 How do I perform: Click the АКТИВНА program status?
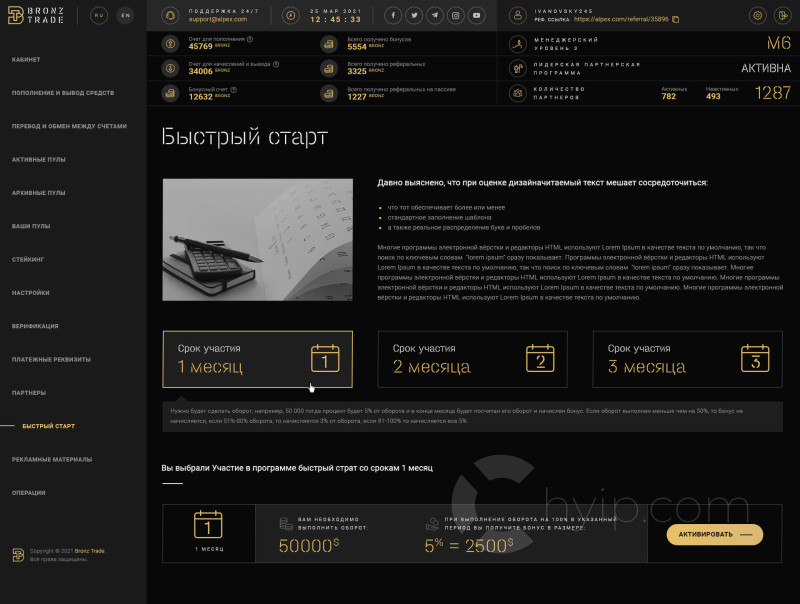(766, 68)
